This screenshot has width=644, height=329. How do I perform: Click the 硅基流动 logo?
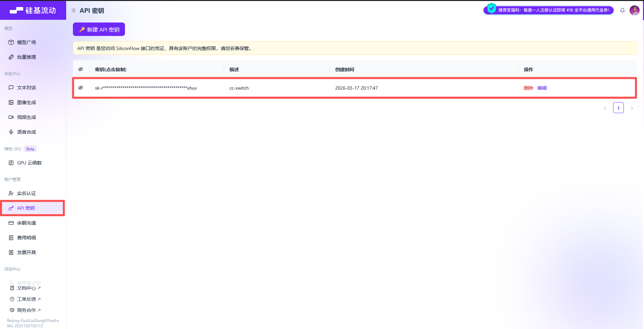pyautogui.click(x=33, y=10)
